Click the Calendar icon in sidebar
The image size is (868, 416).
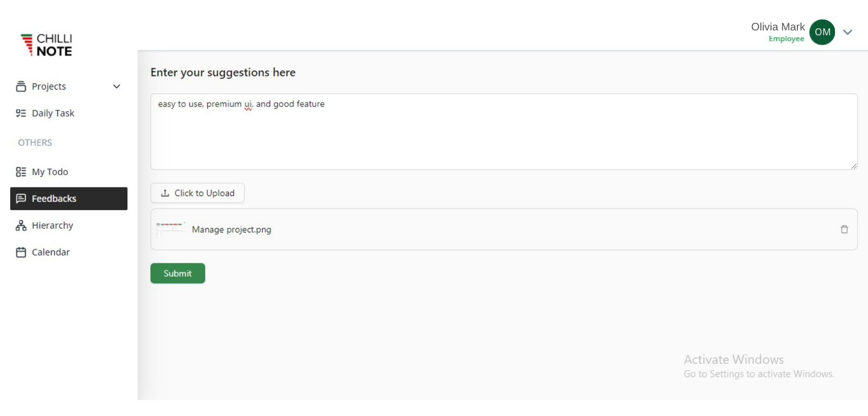[21, 252]
